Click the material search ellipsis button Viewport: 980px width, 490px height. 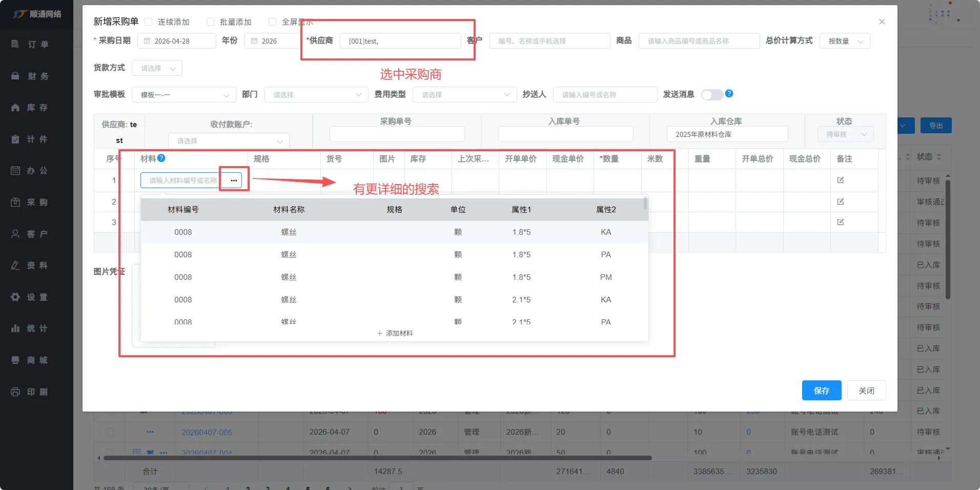click(x=234, y=180)
